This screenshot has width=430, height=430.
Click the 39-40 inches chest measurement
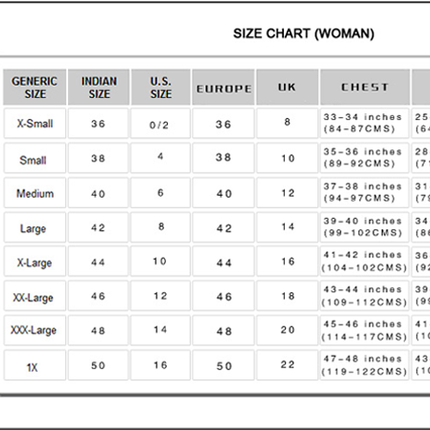[x=364, y=227]
